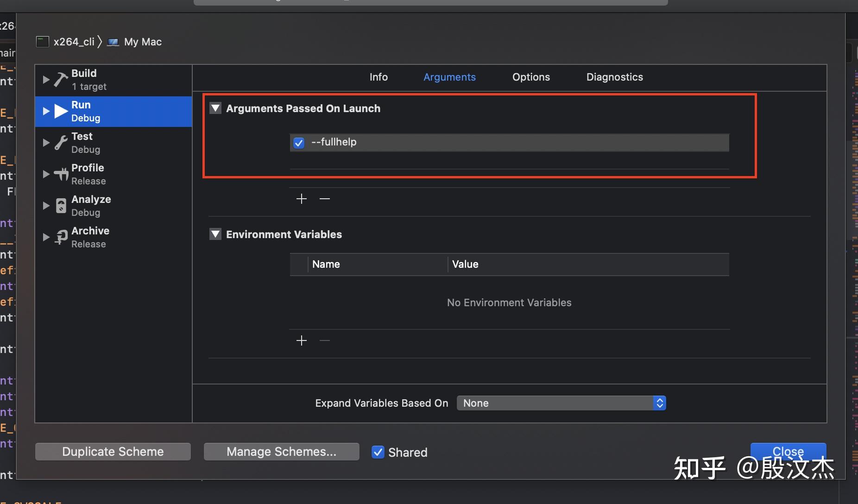Select the My Mac destination
Viewport: 858px width, 504px height.
pos(142,42)
